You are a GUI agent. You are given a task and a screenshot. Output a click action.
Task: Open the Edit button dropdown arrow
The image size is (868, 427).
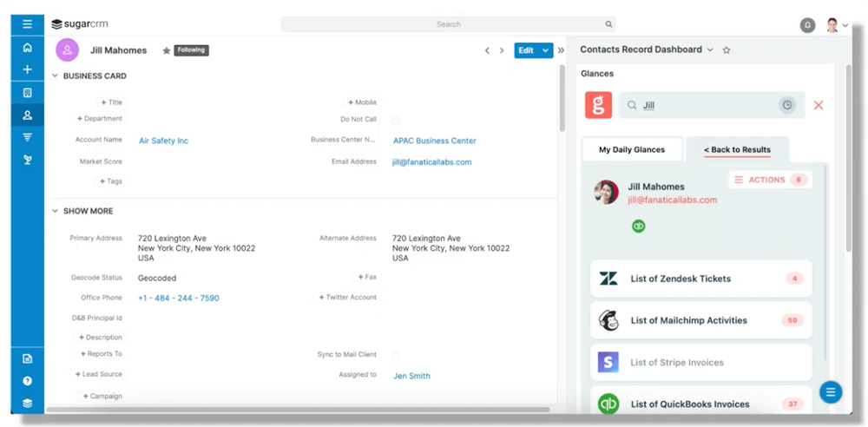[546, 50]
